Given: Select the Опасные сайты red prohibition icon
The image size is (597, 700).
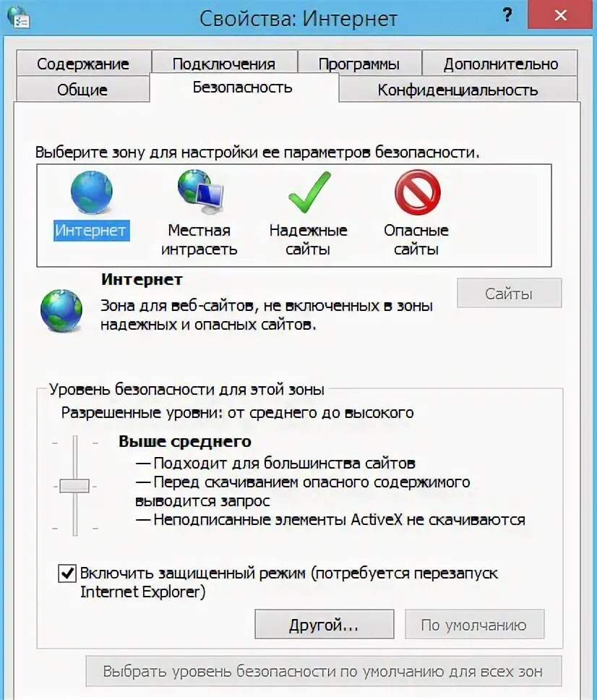Looking at the screenshot, I should click(417, 192).
